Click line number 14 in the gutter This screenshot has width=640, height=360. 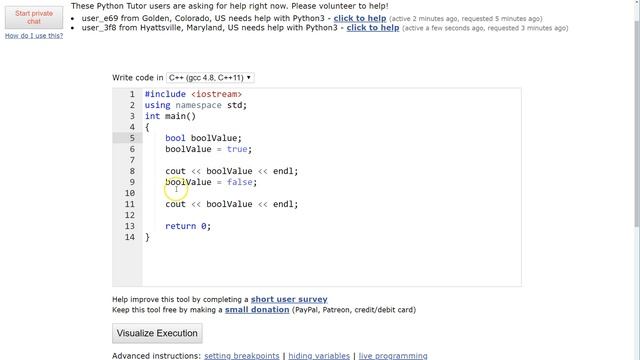pos(130,237)
